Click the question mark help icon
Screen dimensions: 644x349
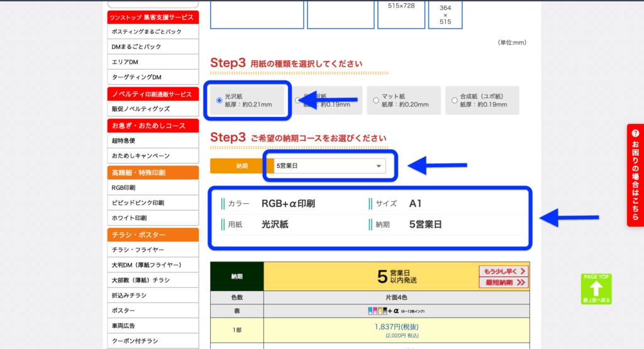(635, 133)
